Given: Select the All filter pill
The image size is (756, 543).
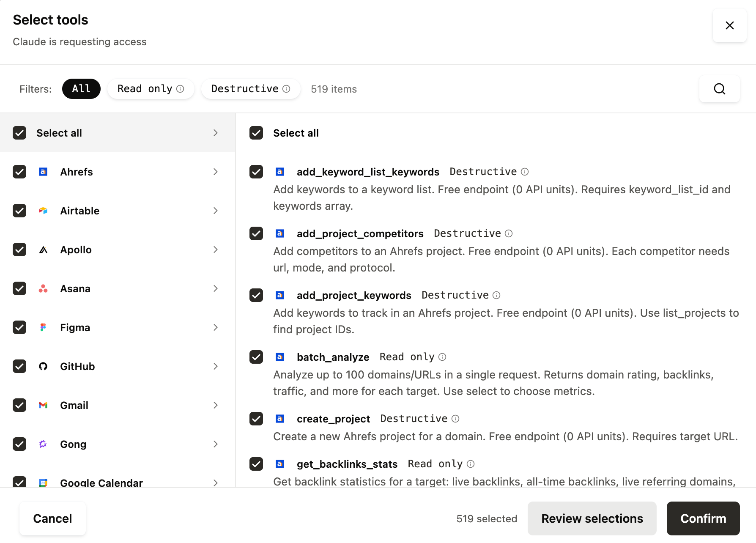Looking at the screenshot, I should click(x=81, y=89).
